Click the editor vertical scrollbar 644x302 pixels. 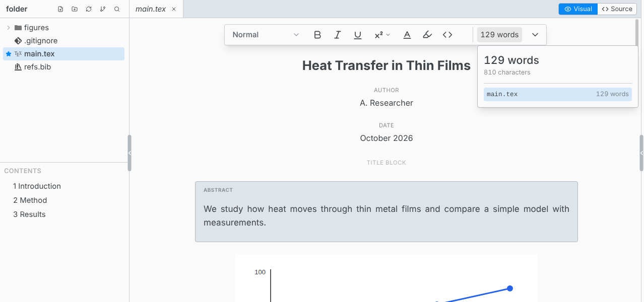pyautogui.click(x=637, y=33)
